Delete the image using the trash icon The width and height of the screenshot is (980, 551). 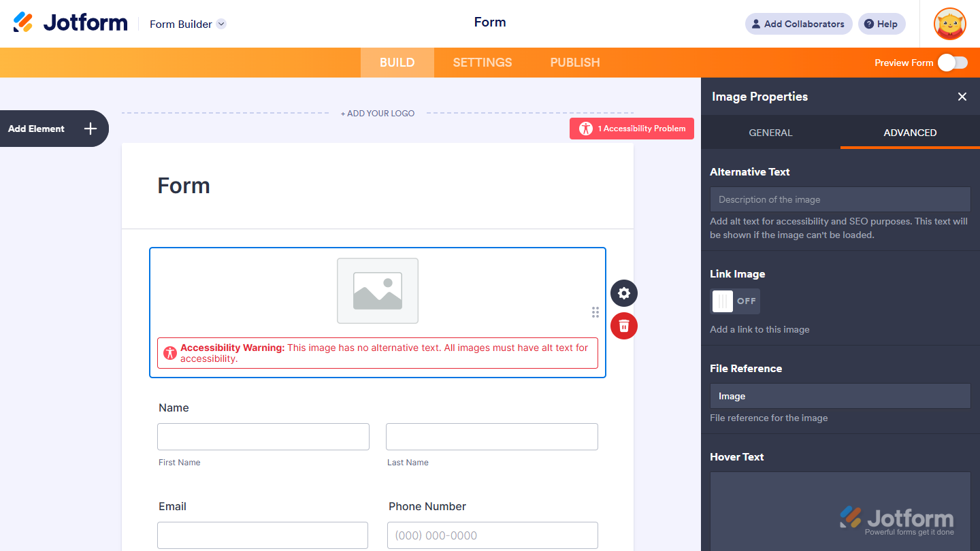pos(623,326)
